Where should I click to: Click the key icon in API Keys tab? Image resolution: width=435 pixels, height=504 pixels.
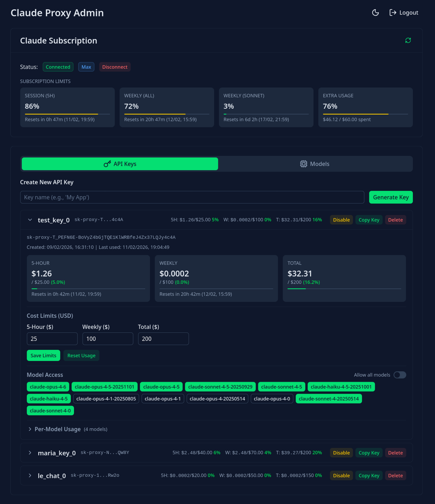pyautogui.click(x=107, y=164)
